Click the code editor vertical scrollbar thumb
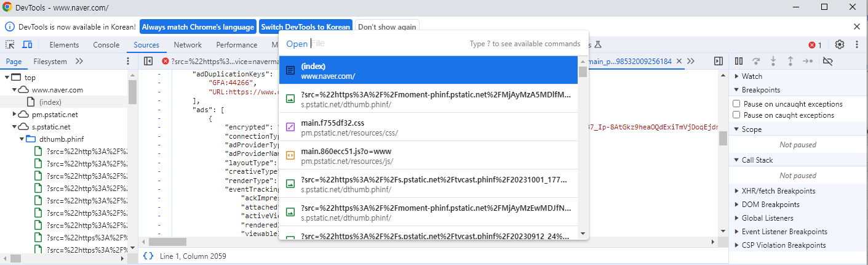This screenshot has height=265, width=868. (723, 139)
